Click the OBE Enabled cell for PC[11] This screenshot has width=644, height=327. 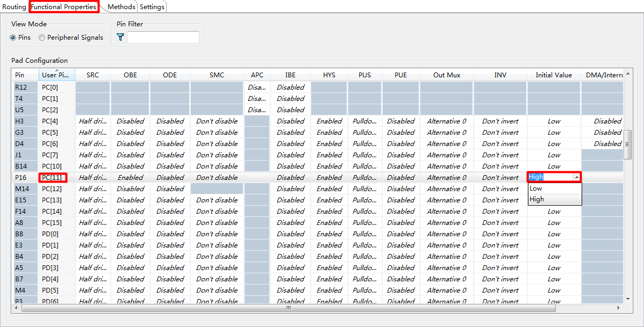130,178
